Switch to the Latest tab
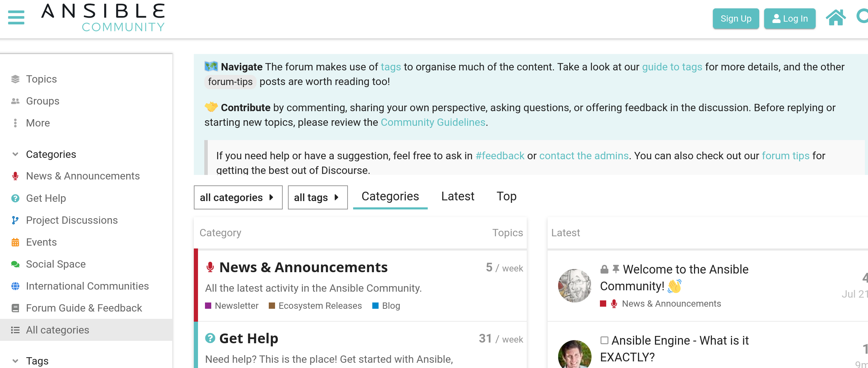 (x=457, y=196)
